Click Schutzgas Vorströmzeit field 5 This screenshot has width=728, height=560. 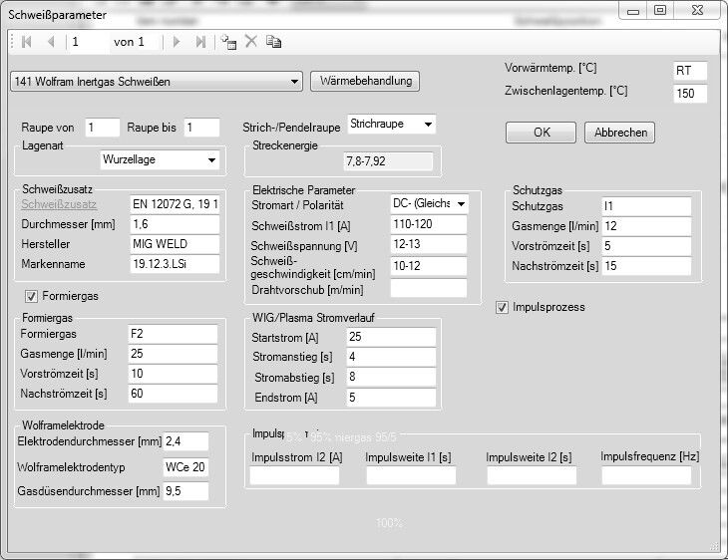(x=646, y=246)
